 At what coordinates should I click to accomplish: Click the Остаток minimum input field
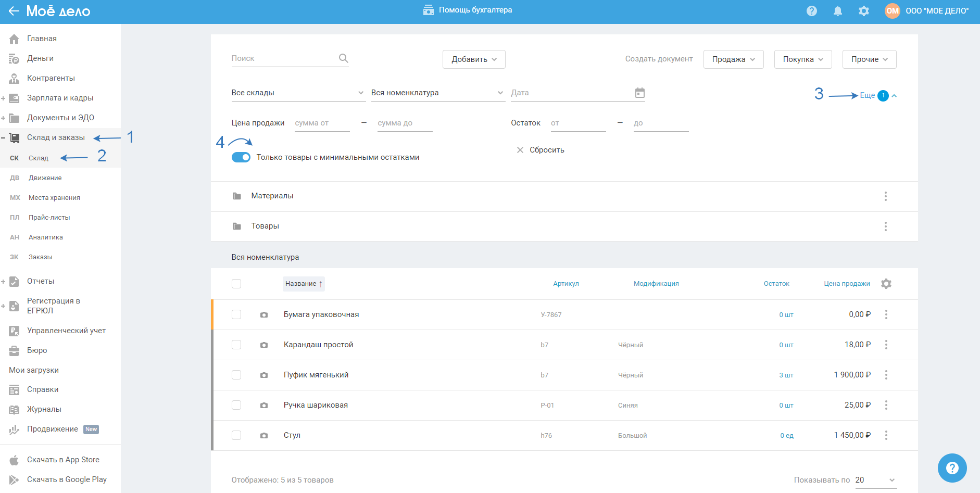tap(577, 123)
